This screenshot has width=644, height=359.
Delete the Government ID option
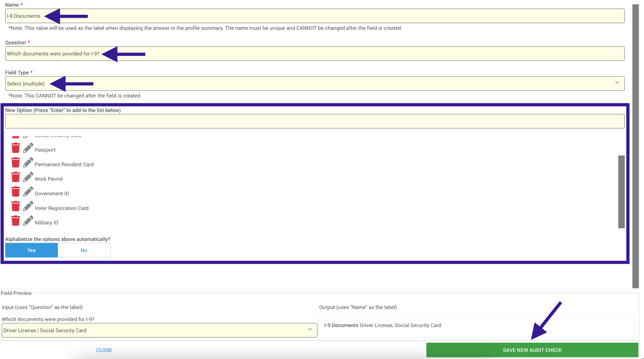(15, 192)
